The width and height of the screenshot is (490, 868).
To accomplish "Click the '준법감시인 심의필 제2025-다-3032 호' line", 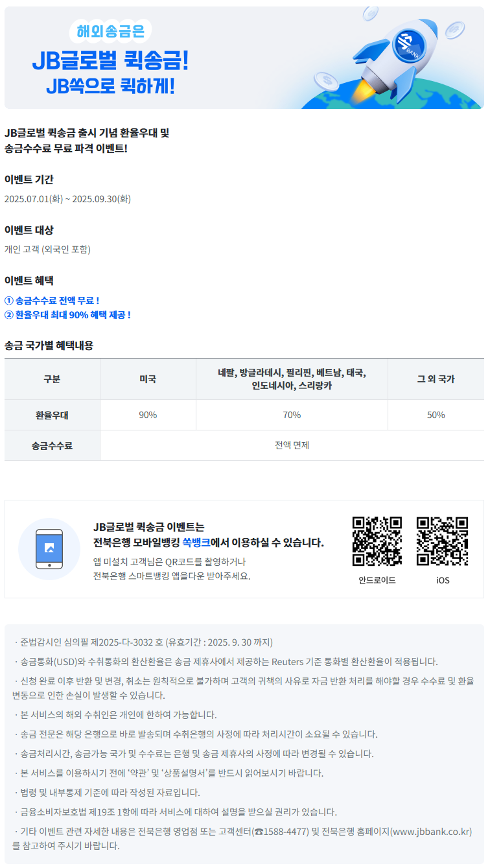I will click(143, 642).
